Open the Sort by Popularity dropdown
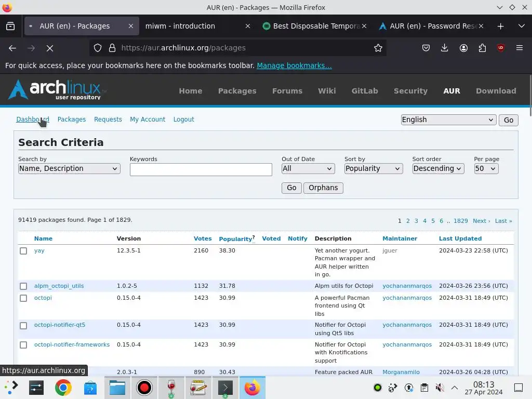Viewport: 532px width, 399px height. [374, 169]
